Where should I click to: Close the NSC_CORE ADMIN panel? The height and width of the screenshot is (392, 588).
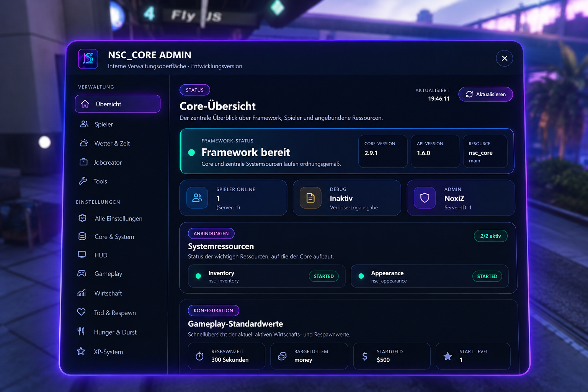point(505,58)
